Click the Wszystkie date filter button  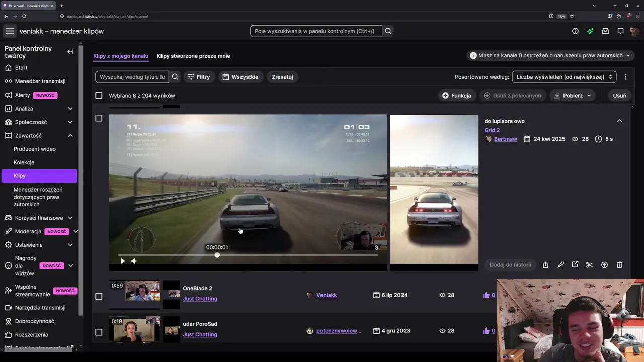[x=240, y=77]
